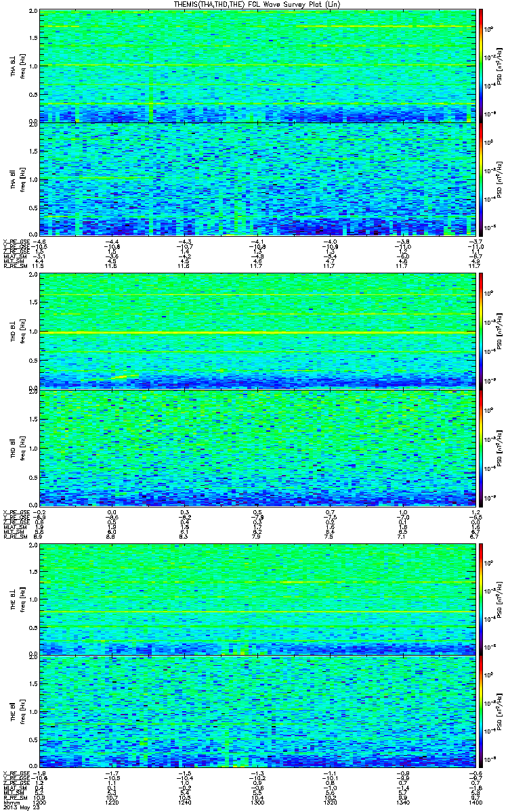Click the short yellow rising streak in THD B⊥
The image size is (508, 812).
125,377
